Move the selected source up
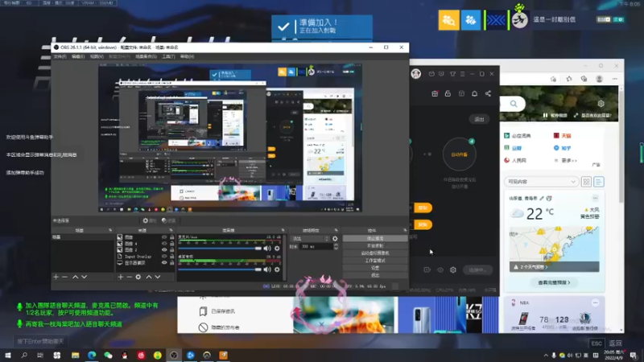This screenshot has width=644, height=362. [149, 277]
